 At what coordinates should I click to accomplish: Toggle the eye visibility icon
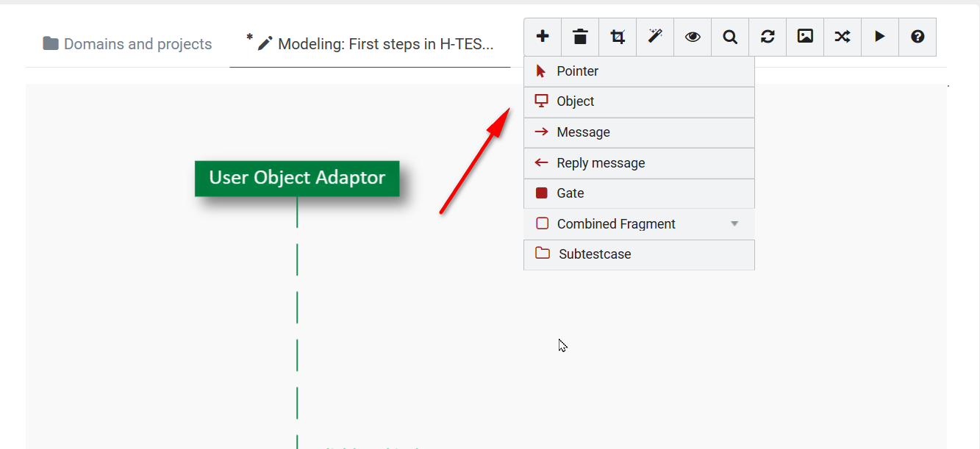click(693, 37)
